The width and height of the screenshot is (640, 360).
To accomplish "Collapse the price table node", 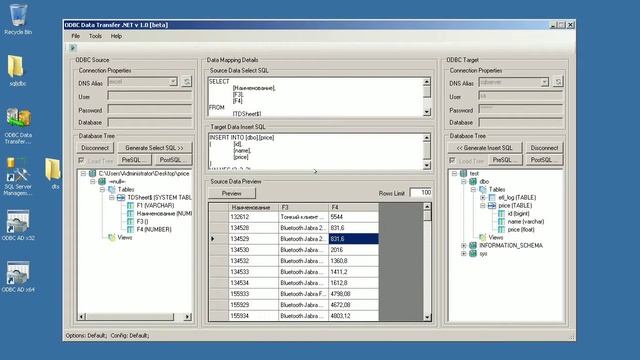I will point(483,206).
